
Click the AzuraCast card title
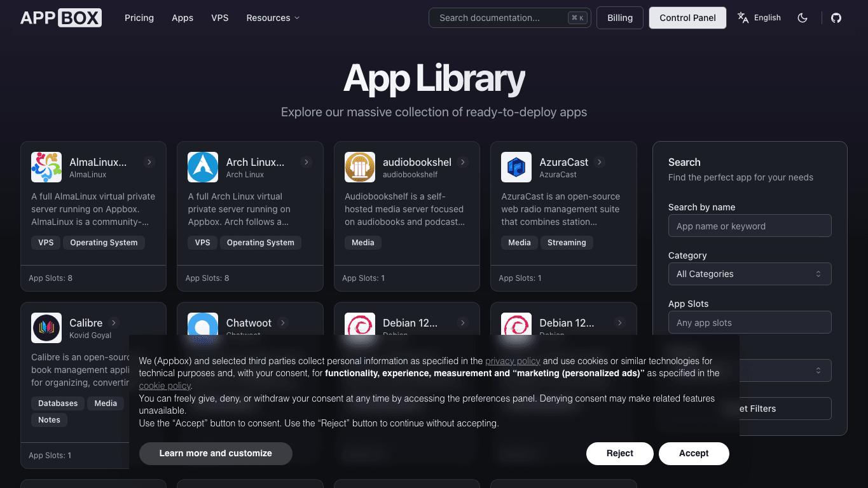click(564, 162)
